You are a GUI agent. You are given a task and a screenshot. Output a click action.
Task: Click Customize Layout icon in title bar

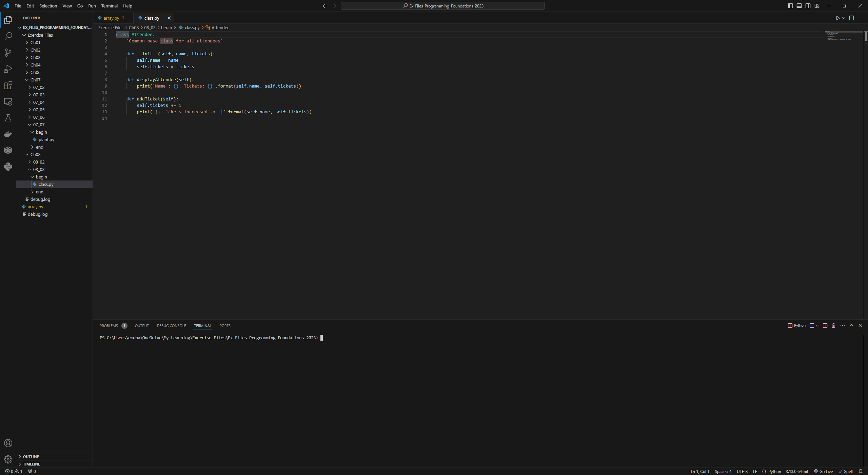pos(817,6)
